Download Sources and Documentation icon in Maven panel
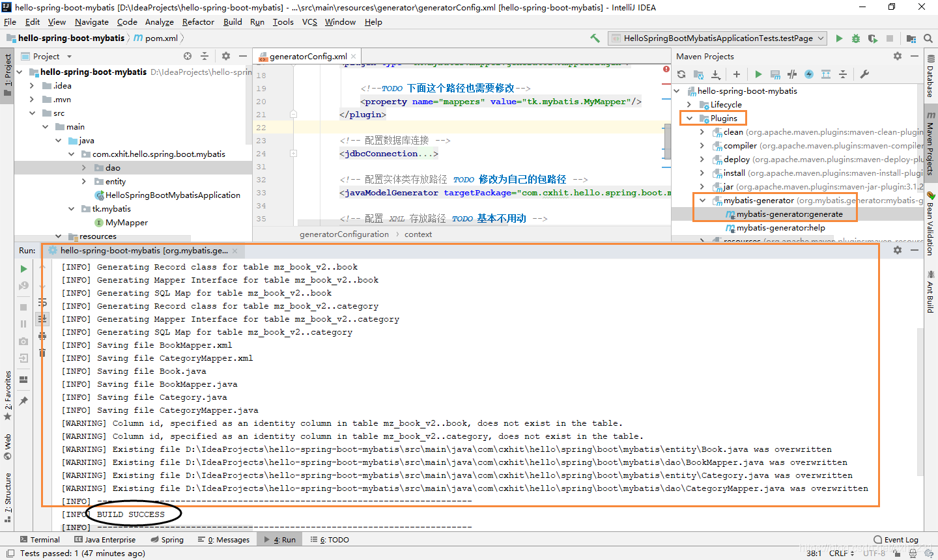 coord(715,74)
